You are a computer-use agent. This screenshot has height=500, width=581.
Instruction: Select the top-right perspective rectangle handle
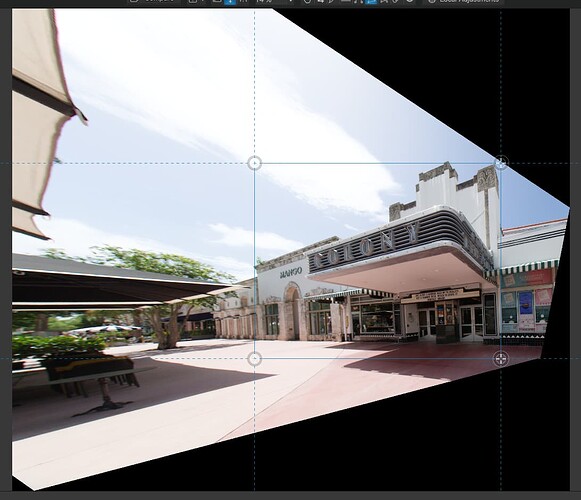(x=501, y=163)
